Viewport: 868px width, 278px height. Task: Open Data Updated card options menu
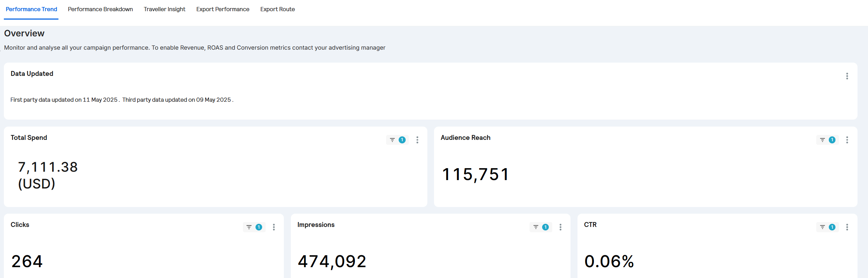(x=847, y=76)
